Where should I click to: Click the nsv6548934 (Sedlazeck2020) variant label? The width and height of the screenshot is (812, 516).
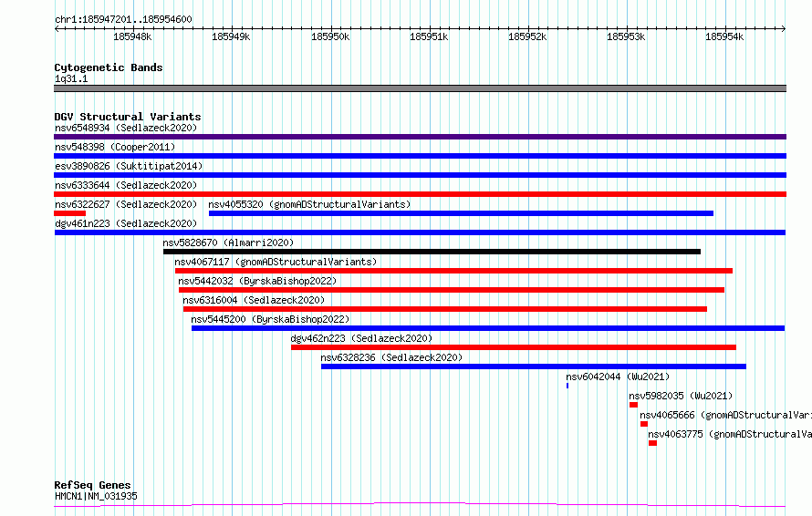pyautogui.click(x=126, y=128)
